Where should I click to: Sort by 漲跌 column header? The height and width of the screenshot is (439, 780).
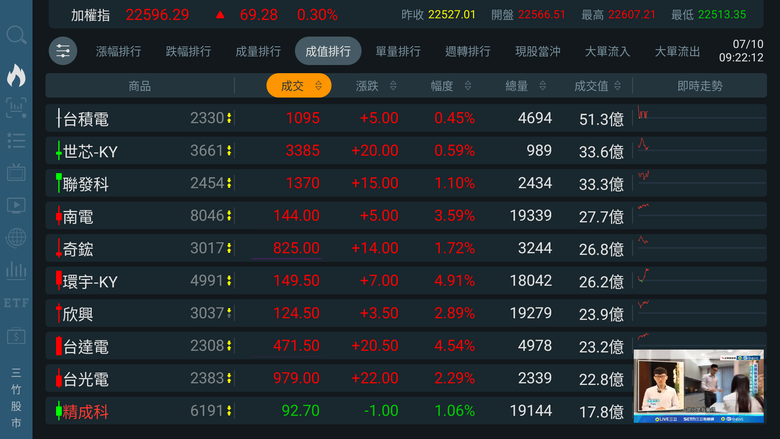tap(376, 86)
